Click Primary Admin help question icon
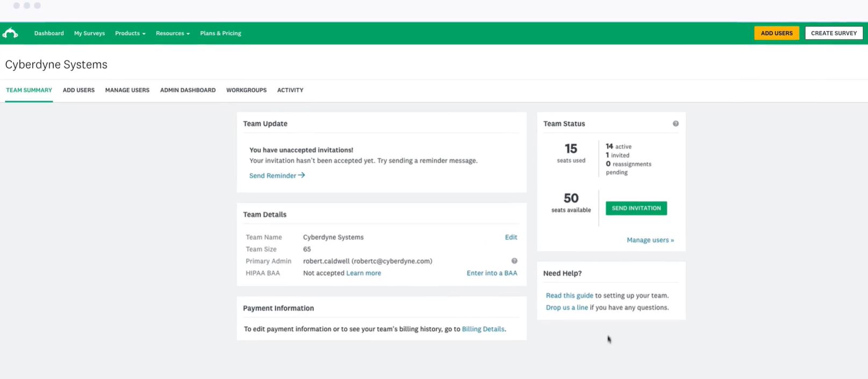This screenshot has height=379, width=868. click(514, 261)
